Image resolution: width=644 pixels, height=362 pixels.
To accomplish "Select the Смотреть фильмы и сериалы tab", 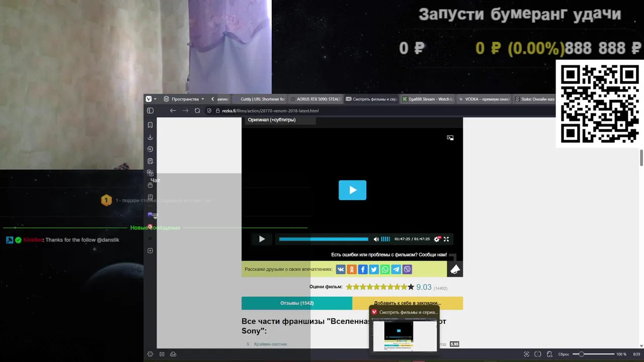I will click(x=371, y=99).
